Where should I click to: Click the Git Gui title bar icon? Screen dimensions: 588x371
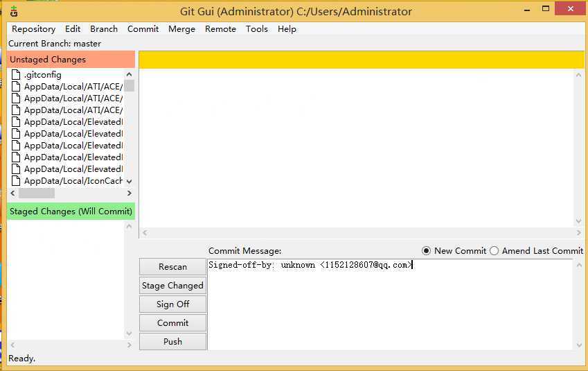tap(14, 11)
